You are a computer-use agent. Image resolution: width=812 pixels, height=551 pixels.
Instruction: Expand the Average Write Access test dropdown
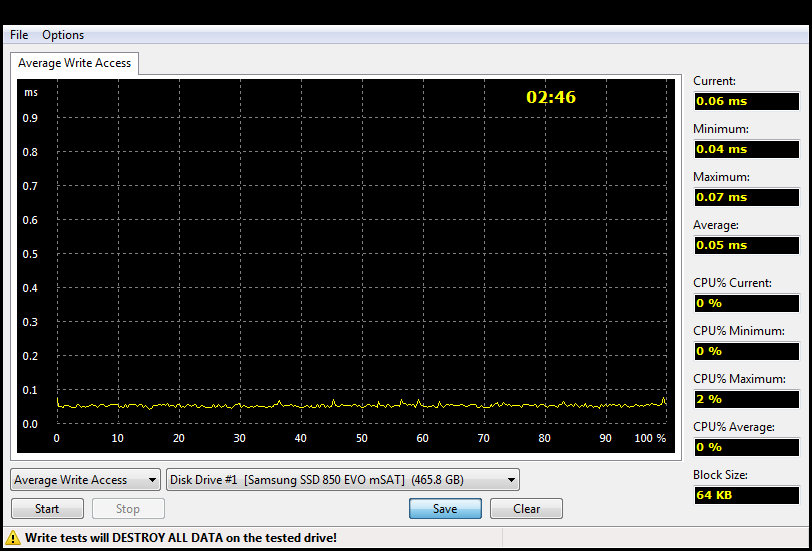point(85,480)
